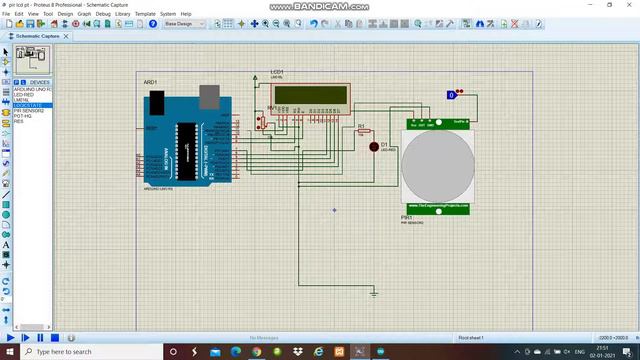
Task: Select the 2D line drawing tool
Action: pyautogui.click(x=6, y=195)
